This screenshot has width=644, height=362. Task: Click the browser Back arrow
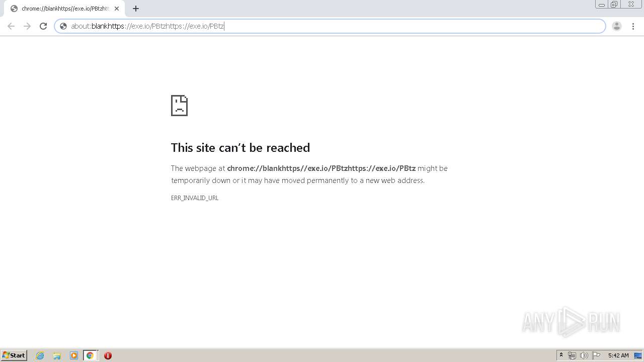coord(11,26)
